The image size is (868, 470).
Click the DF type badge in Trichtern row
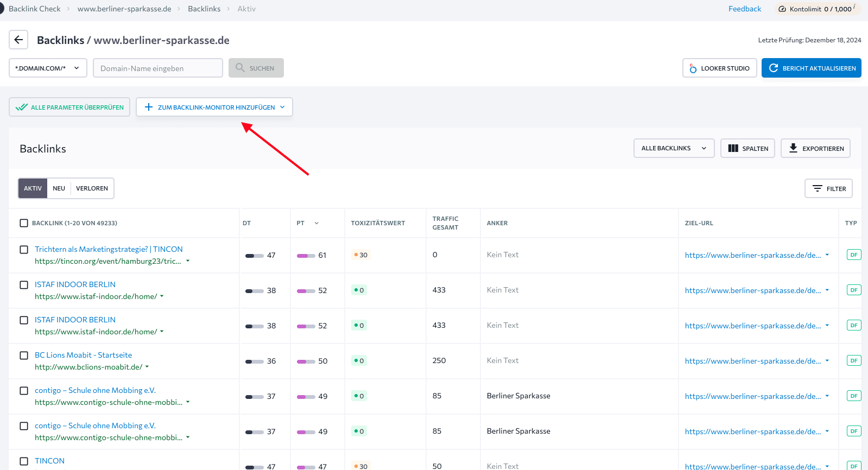click(x=854, y=255)
